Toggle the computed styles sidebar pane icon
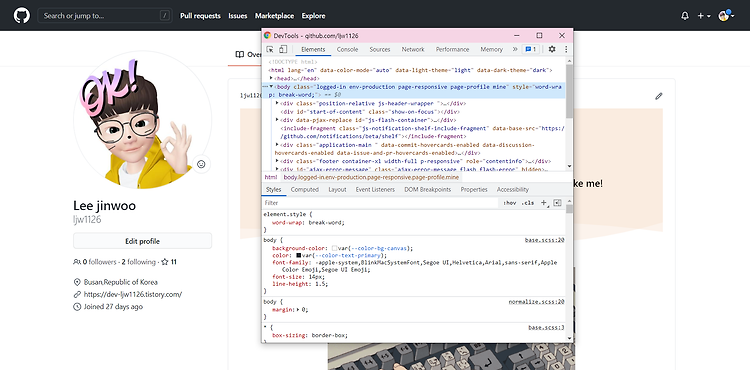Viewport: 750px width, 370px height. tap(557, 203)
